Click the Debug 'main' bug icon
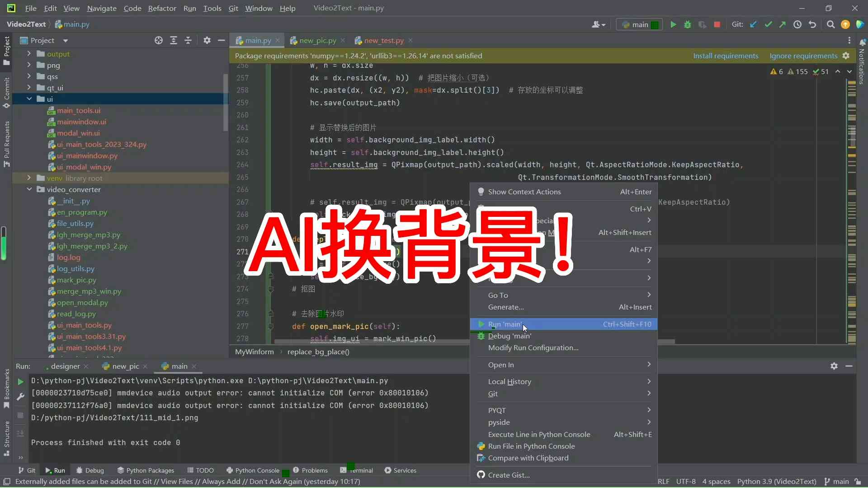The image size is (868, 488). [x=481, y=335]
